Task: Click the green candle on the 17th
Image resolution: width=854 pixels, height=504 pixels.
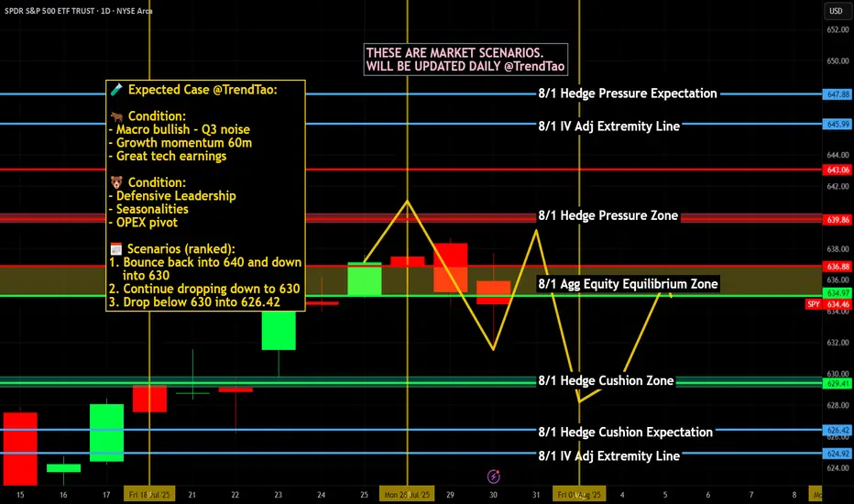Action: click(106, 433)
